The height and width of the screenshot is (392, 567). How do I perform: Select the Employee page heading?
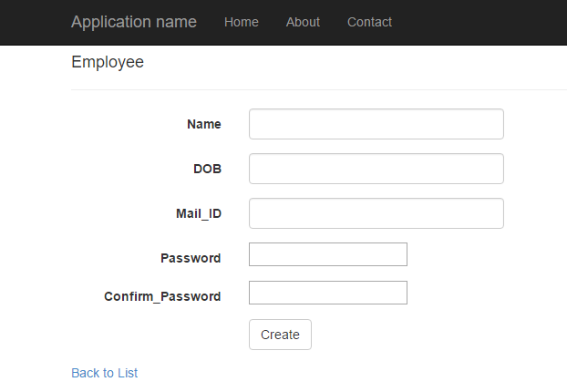point(108,62)
